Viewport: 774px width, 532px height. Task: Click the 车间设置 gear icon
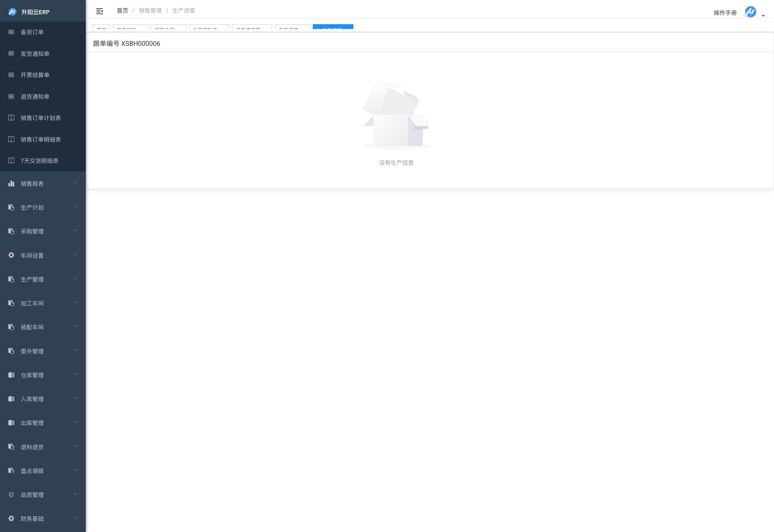[11, 255]
